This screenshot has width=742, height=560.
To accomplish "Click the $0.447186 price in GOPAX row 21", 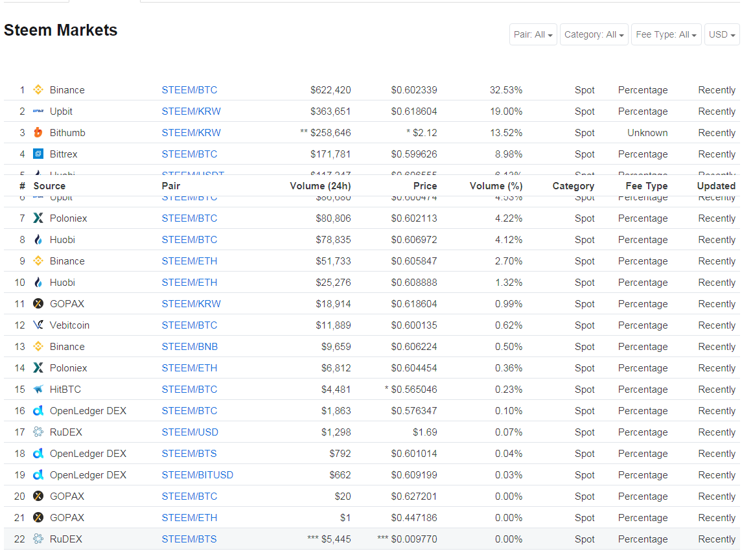I will pos(413,517).
